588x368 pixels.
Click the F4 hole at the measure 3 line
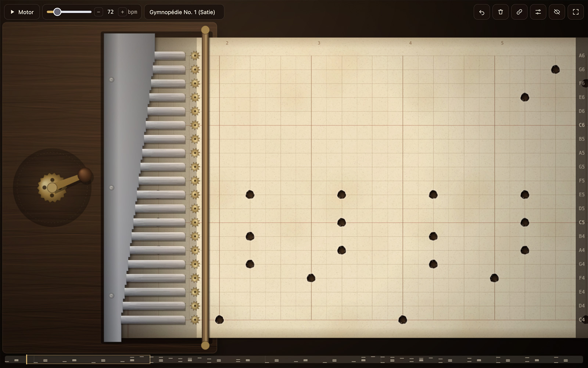point(311,278)
